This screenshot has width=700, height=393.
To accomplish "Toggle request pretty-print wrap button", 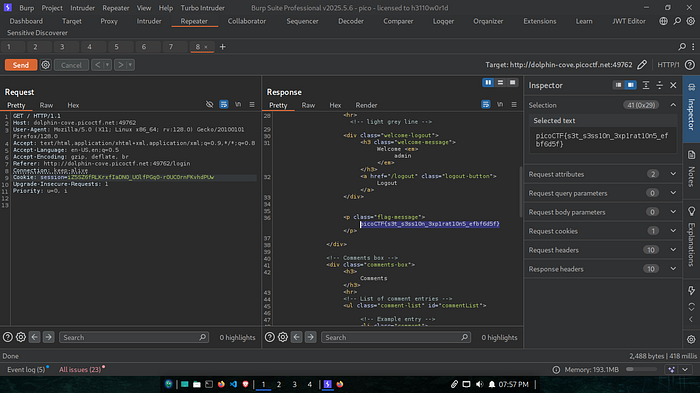I will (x=224, y=105).
